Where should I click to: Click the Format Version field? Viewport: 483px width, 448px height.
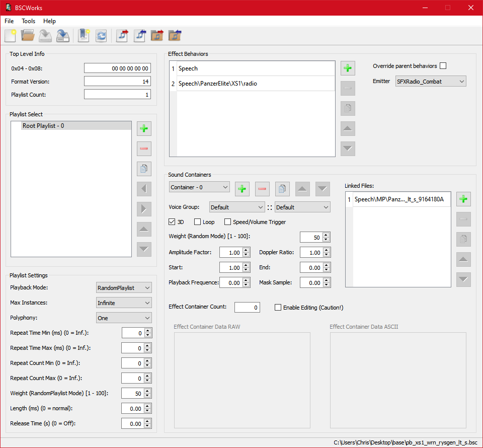117,82
